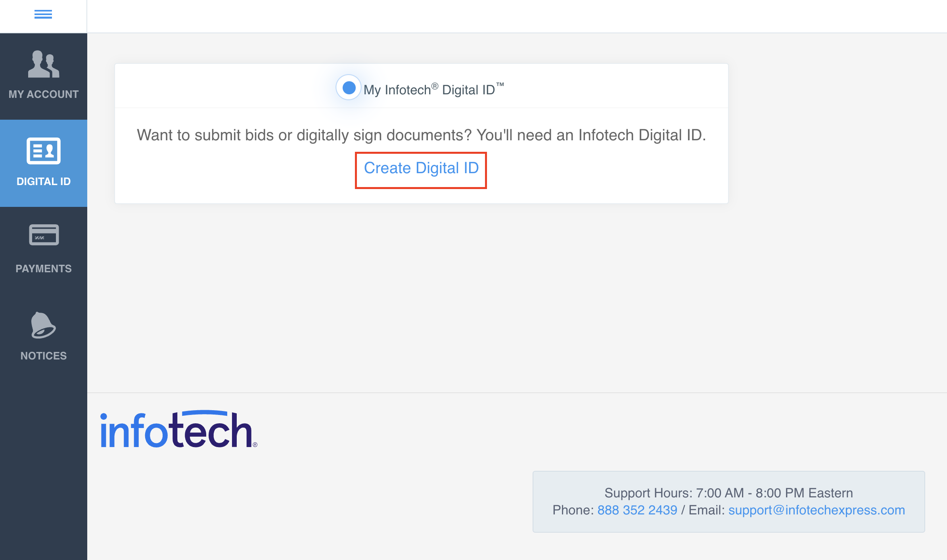
Task: Go to the NOTICES sidebar label
Action: (44, 356)
